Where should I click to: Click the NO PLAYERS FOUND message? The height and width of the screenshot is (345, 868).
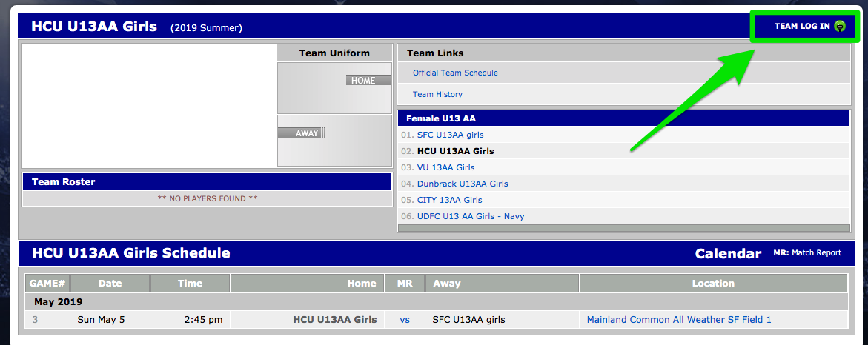[x=207, y=198]
